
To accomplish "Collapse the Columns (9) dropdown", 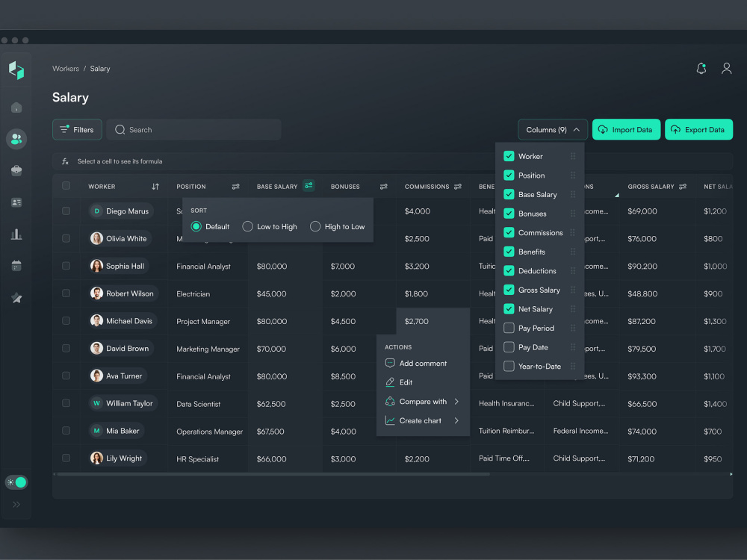I will tap(553, 129).
